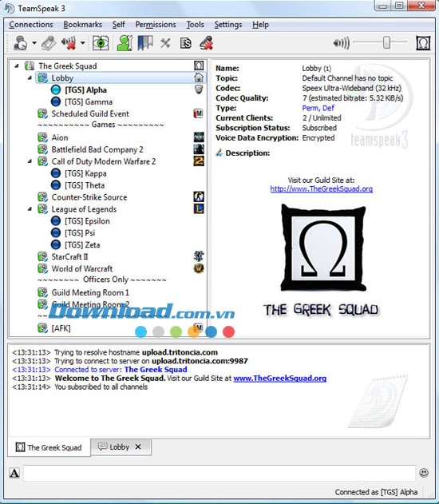
Task: Click the Battlefield Bad Company 2 game icon
Action: tap(199, 149)
